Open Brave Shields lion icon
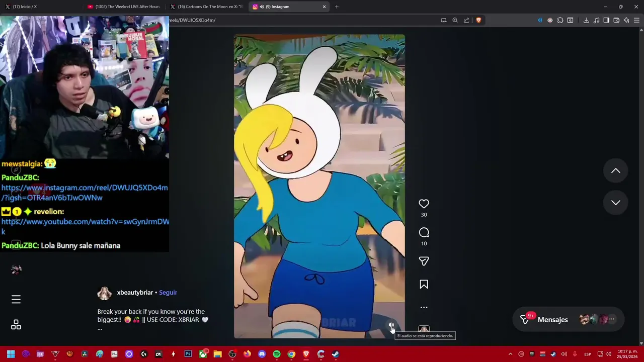 478,20
